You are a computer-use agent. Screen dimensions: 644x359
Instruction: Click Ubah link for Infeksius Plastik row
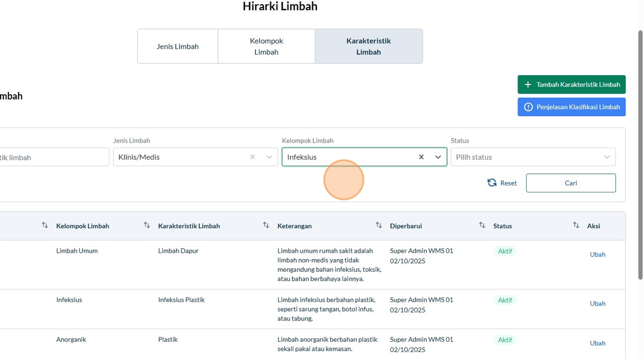pos(597,303)
